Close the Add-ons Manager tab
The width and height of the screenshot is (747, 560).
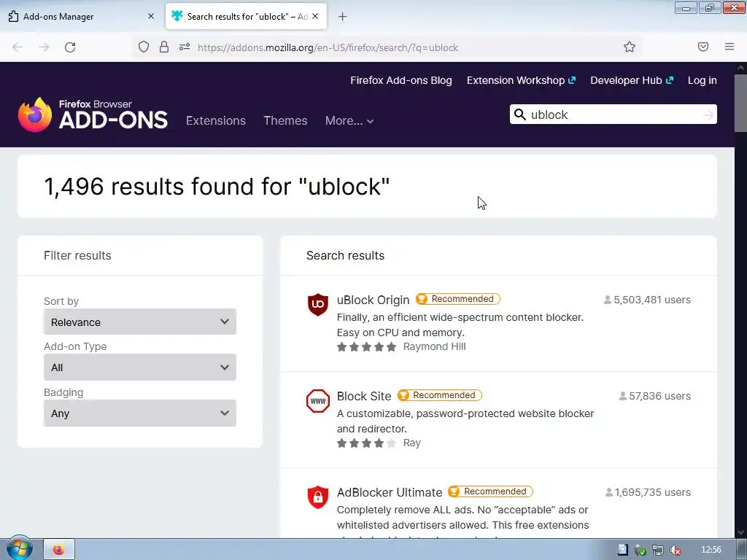tap(151, 16)
